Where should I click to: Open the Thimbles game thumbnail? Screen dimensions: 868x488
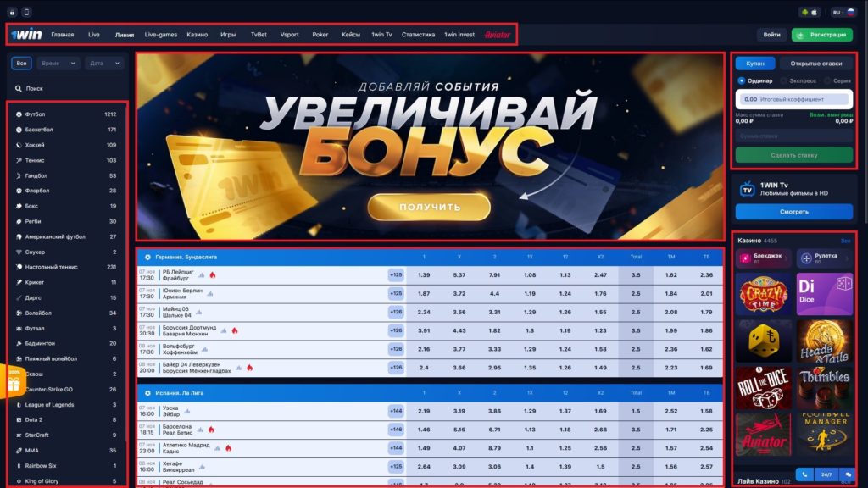click(x=825, y=388)
